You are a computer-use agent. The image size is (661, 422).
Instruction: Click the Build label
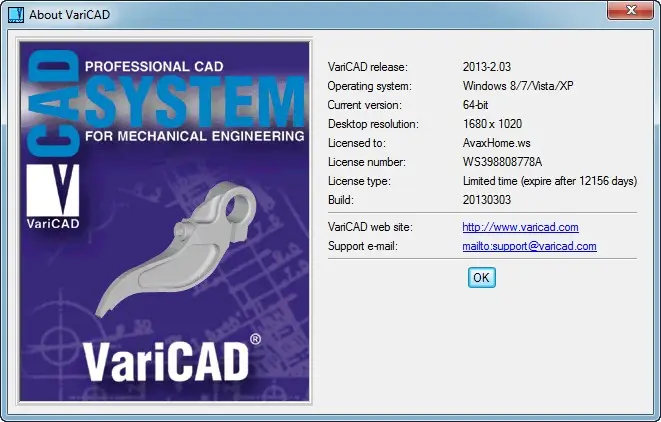point(341,200)
